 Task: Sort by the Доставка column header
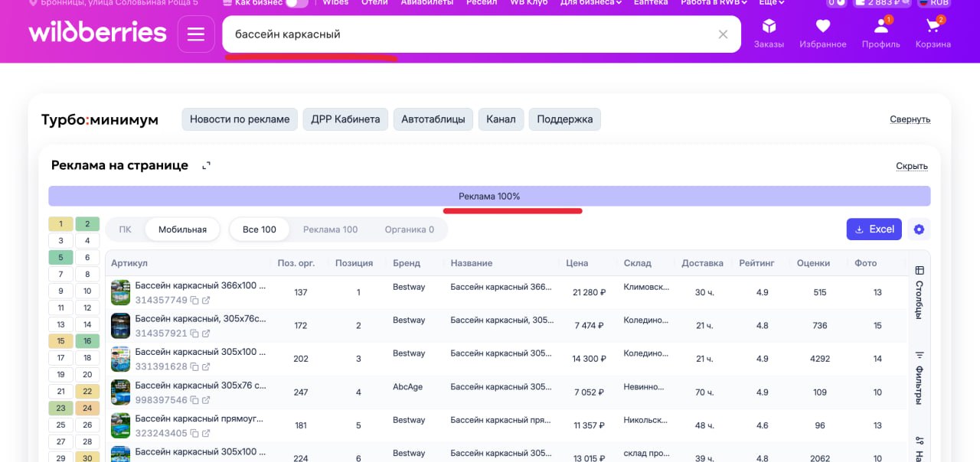(703, 263)
